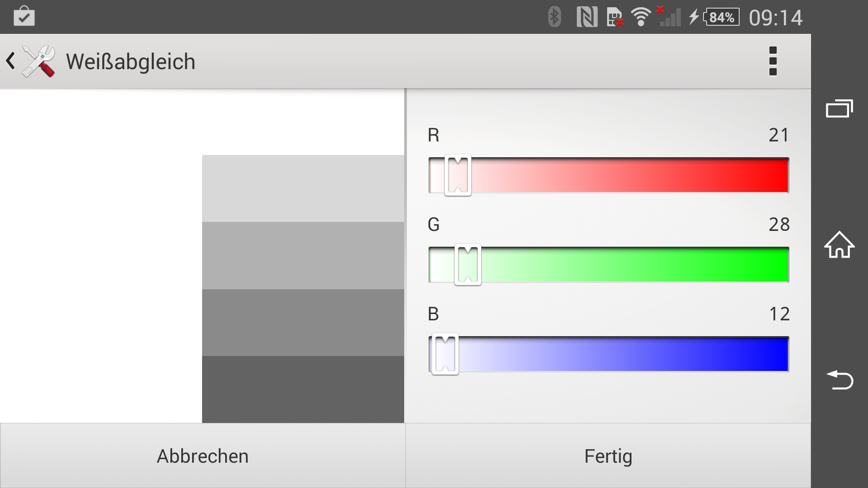Tap Abbrechen to cancel changes
Image resolution: width=868 pixels, height=488 pixels.
tap(203, 456)
